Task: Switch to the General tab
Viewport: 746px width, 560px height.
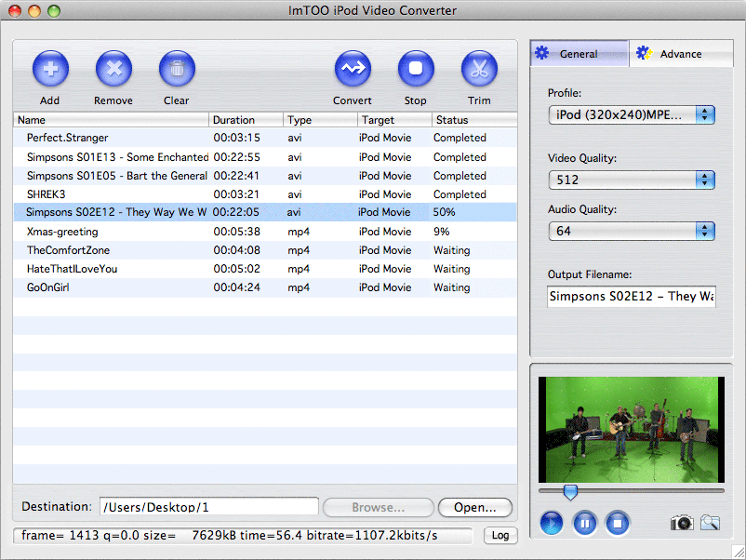Action: (x=579, y=54)
